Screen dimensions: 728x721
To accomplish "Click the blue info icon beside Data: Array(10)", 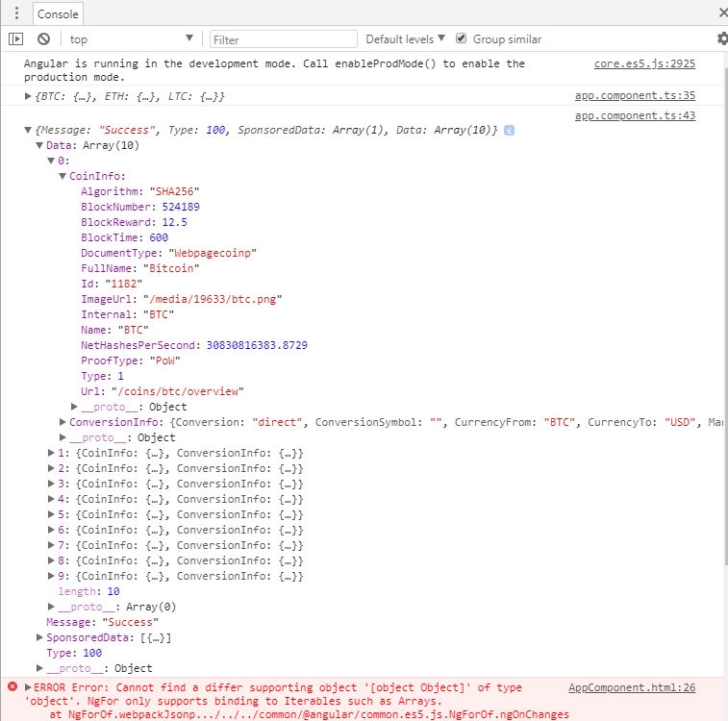I will (509, 131).
